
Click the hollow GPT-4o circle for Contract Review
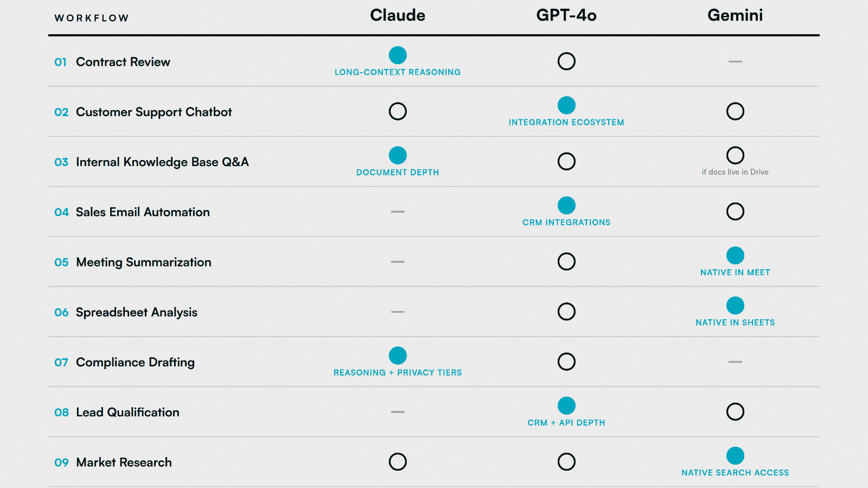click(x=566, y=61)
